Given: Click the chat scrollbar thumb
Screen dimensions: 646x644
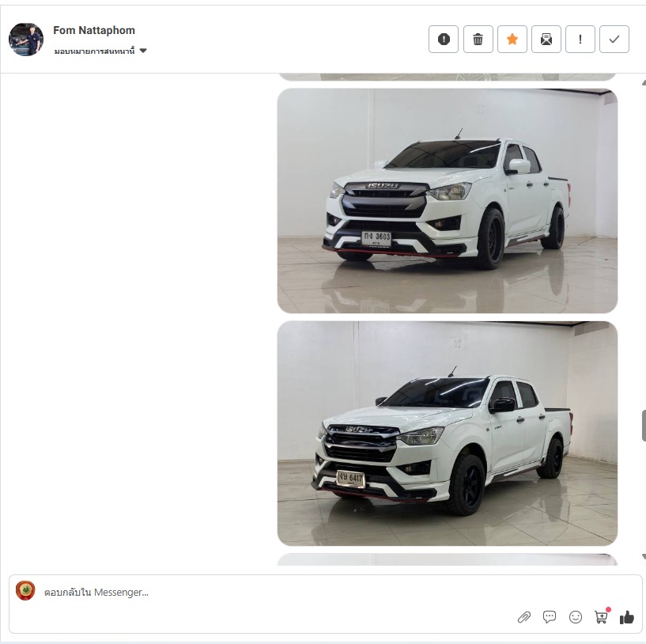Looking at the screenshot, I should (644, 426).
